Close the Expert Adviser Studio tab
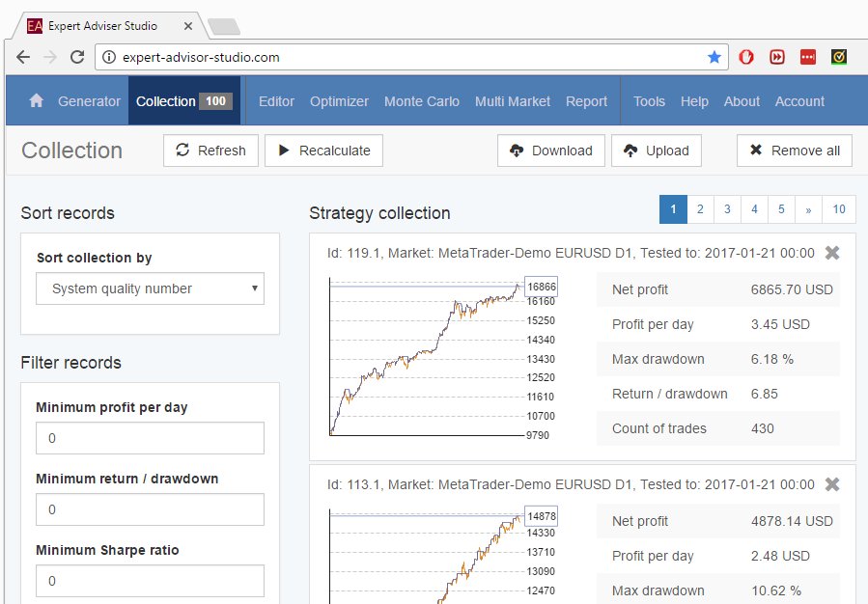868x604 pixels. 187,26
